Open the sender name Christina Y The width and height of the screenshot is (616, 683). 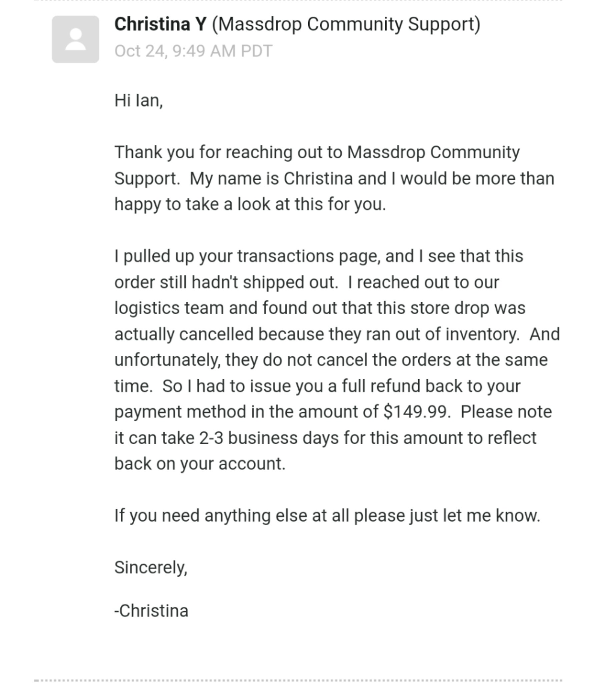(160, 24)
